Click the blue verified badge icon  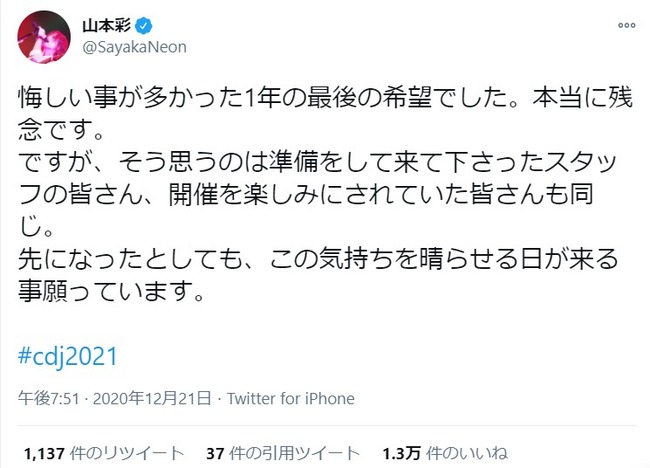tap(144, 26)
